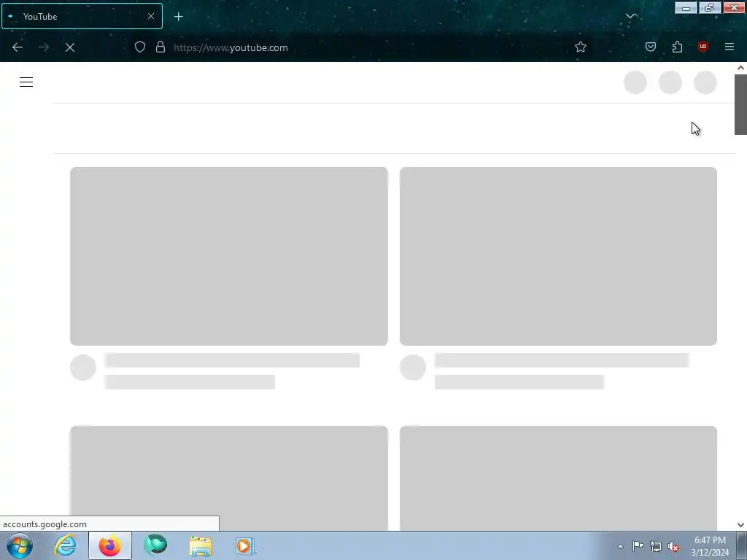Viewport: 747px width, 560px height.
Task: Click the scrollbar up arrow
Action: click(740, 68)
